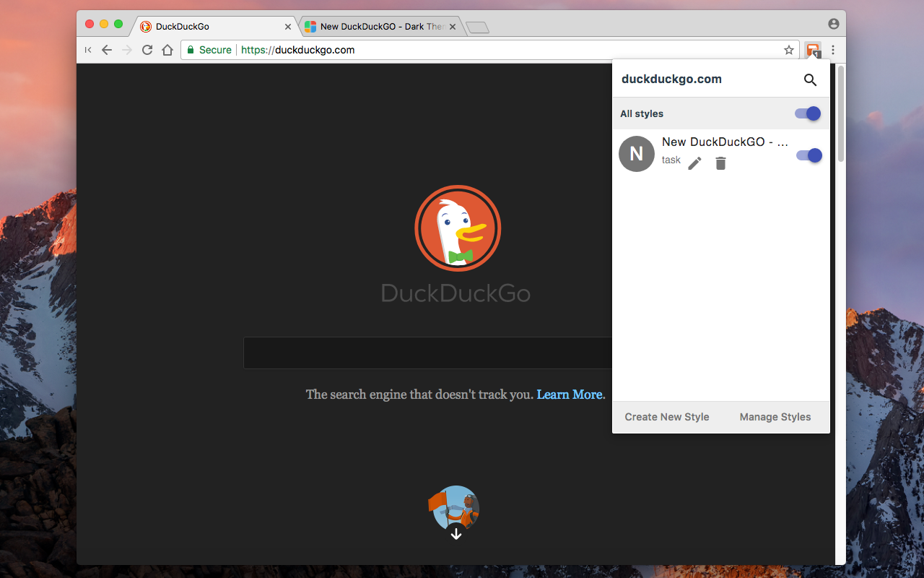Viewport: 924px width, 578px height.
Task: Click the task label under style name
Action: 671,160
